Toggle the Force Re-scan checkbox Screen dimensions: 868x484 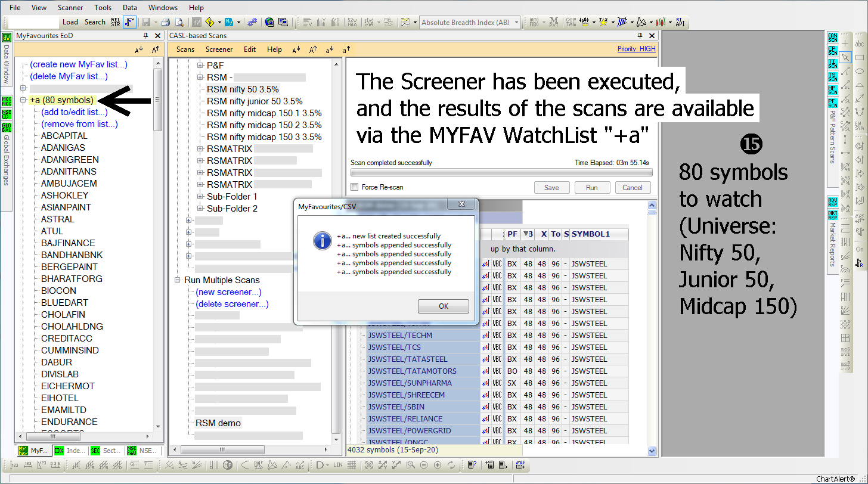[x=355, y=187]
